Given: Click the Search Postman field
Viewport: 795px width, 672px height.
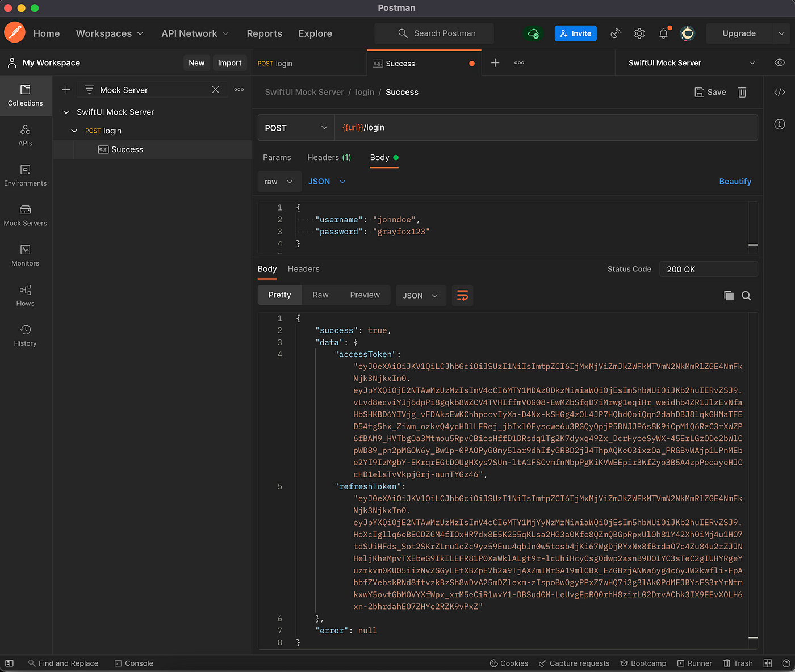Looking at the screenshot, I should coord(434,33).
